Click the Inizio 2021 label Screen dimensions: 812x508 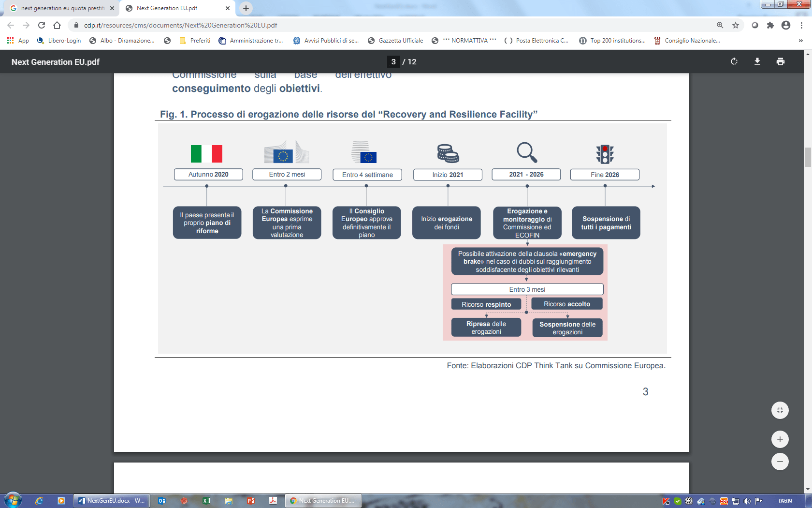(x=448, y=175)
